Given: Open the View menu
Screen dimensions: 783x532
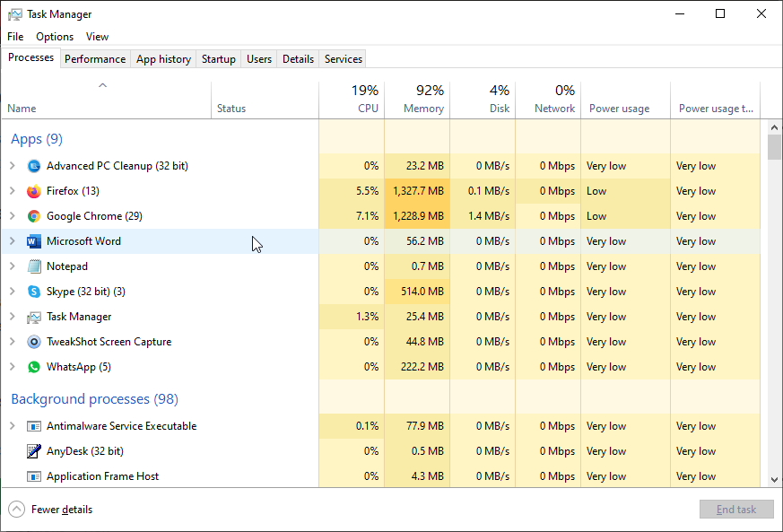Looking at the screenshot, I should pyautogui.click(x=97, y=37).
